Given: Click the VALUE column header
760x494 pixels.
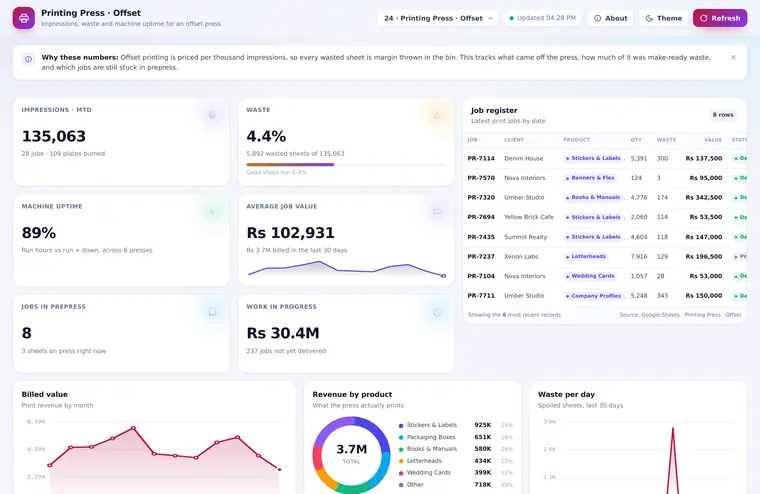Looking at the screenshot, I should click(713, 140).
